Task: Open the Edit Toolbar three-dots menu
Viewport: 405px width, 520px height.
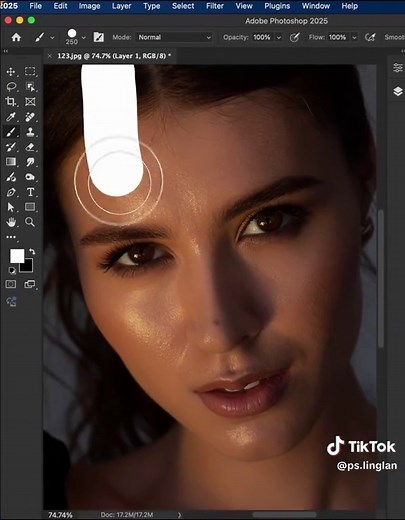Action: tap(11, 237)
